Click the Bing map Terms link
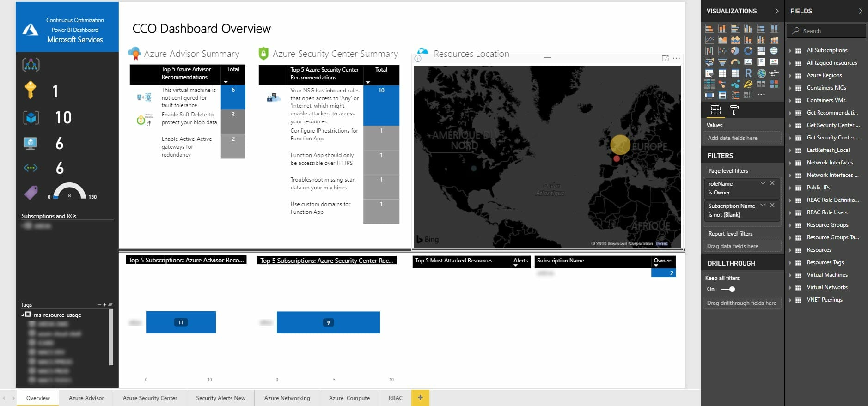The image size is (868, 406). click(x=661, y=243)
